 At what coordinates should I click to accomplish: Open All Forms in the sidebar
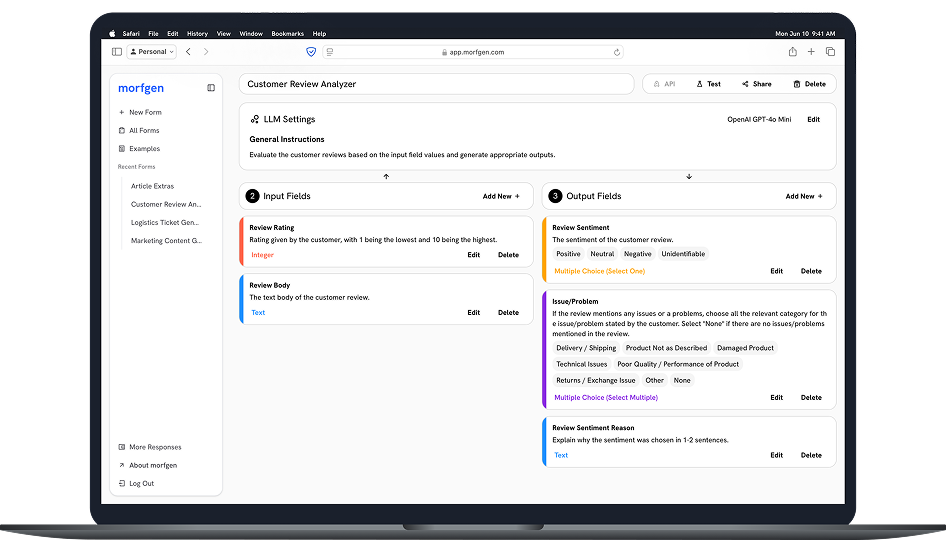pos(139,130)
